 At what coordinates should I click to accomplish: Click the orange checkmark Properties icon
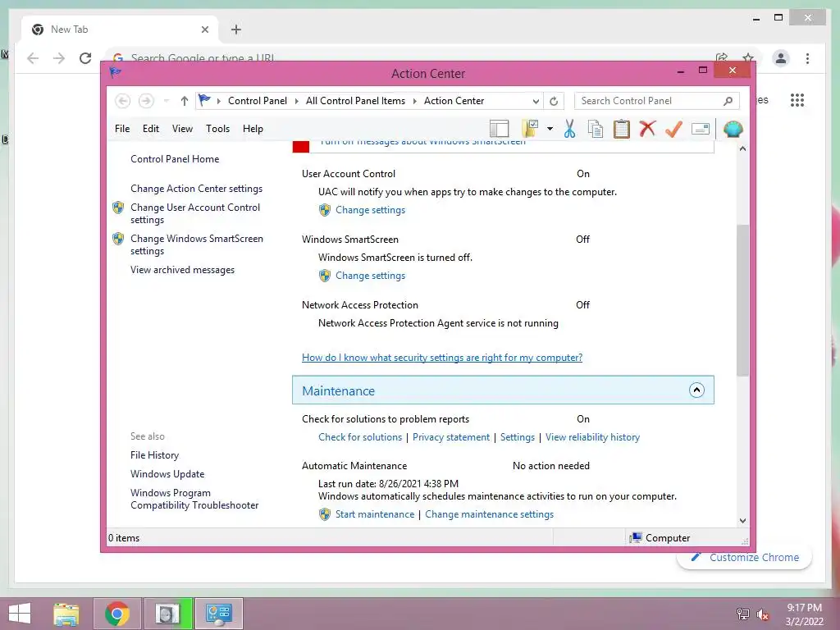click(673, 129)
